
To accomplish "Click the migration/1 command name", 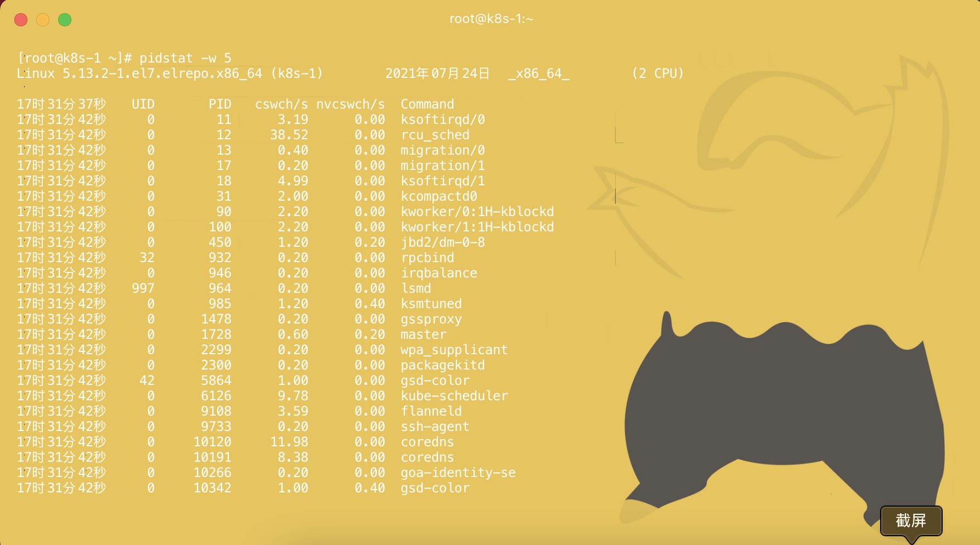I will (x=443, y=166).
